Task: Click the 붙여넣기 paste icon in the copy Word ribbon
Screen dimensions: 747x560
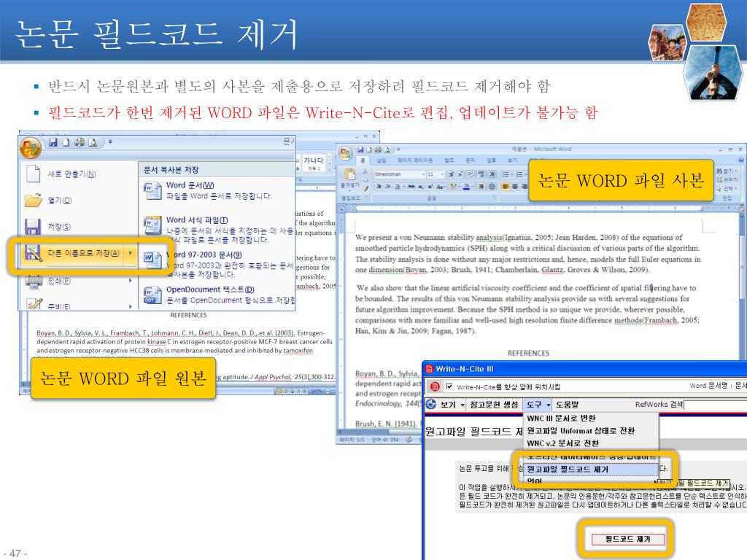Action: tap(350, 176)
